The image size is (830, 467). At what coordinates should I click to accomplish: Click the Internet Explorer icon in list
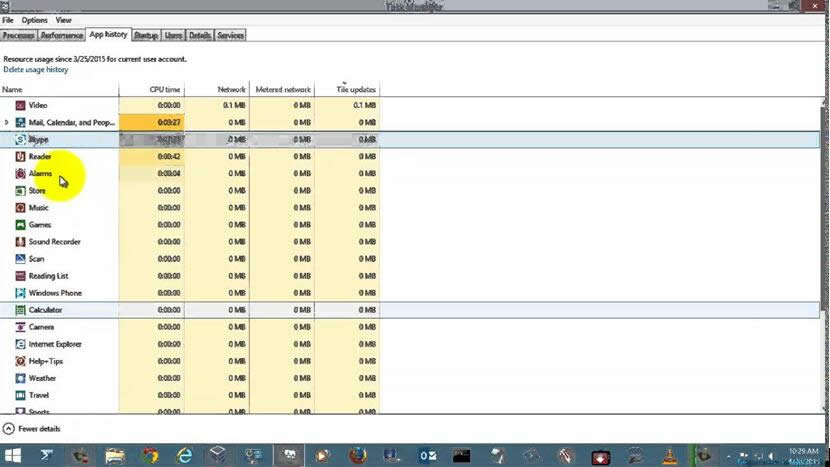click(20, 344)
